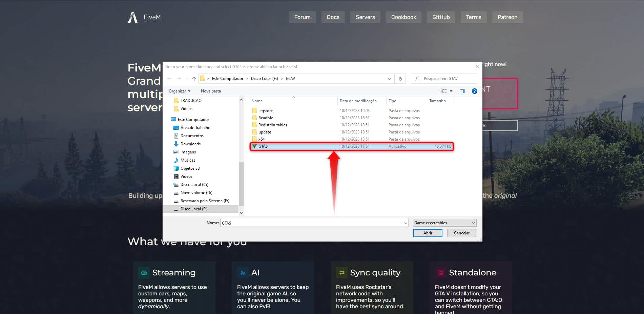Click the AI feature icon

[x=243, y=273]
